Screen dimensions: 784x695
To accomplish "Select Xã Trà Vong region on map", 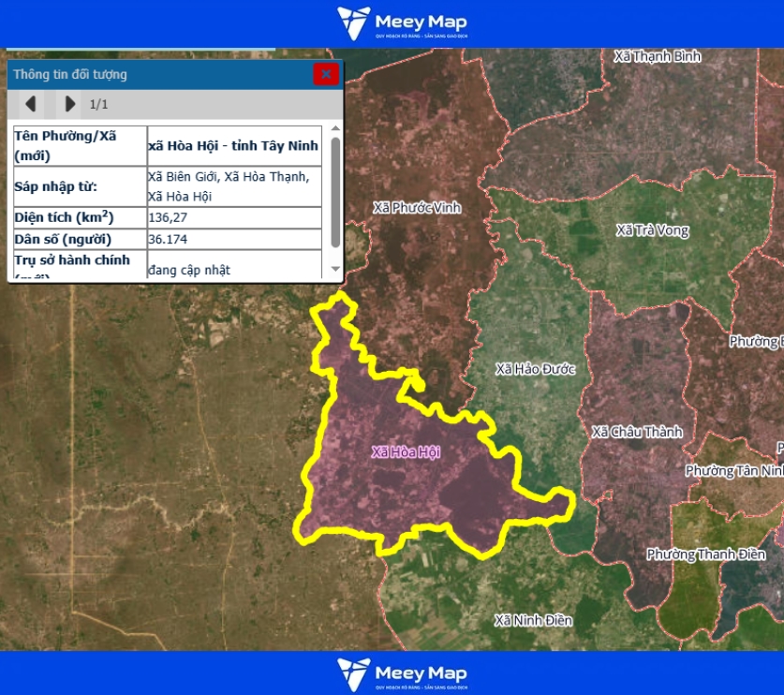I will (652, 230).
